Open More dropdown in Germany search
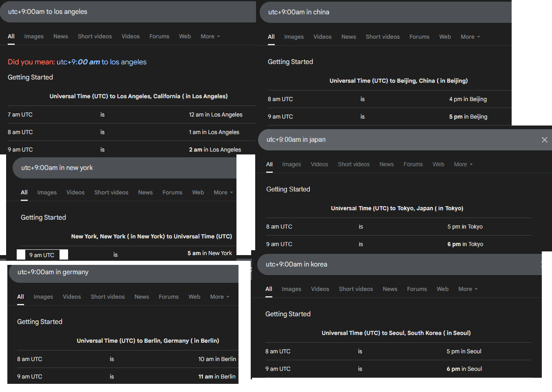Viewport: 552px width, 392px height. 220,297
